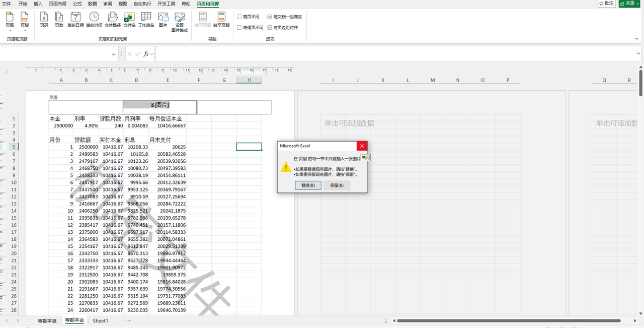Viewport: 644px width, 328px height.
Task: Enable 奇偶页不同 checkbox
Action: point(239,28)
